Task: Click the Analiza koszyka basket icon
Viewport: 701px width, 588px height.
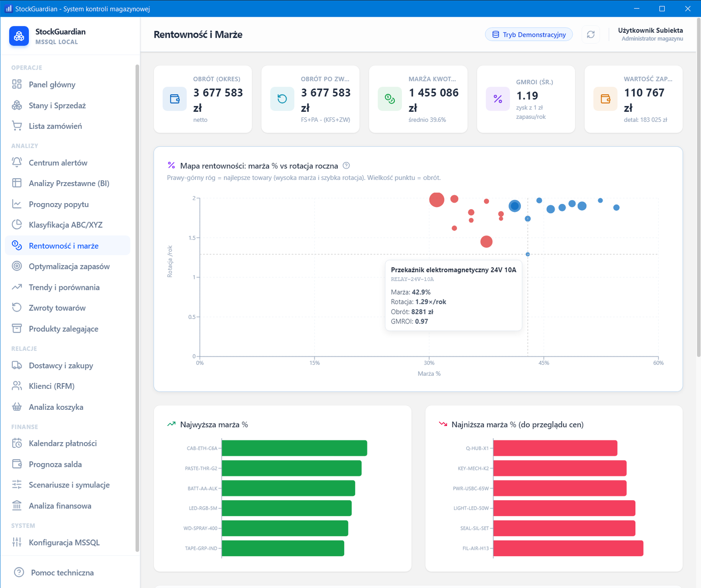Action: 17,407
